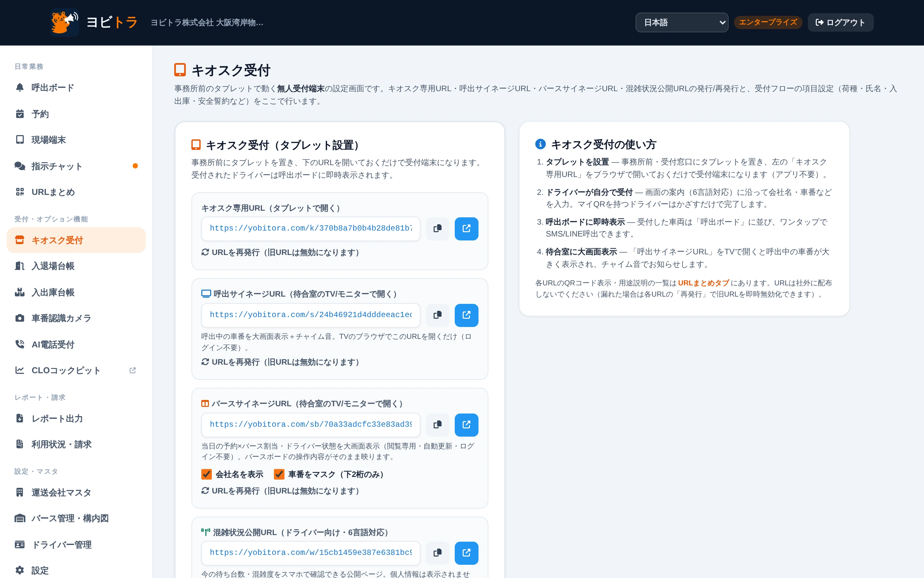
Task: Click the chat bubbles icon for 指示チャット
Action: click(20, 166)
